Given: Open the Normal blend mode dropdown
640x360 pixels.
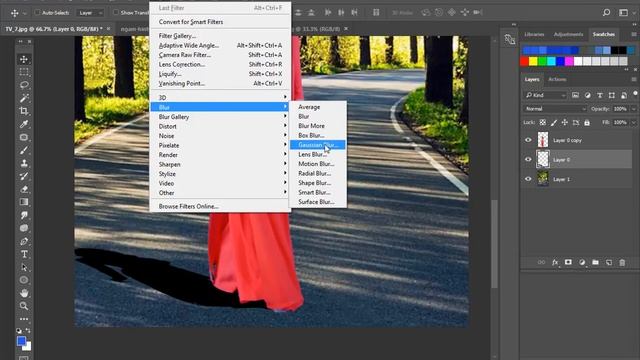Looking at the screenshot, I should 555,109.
